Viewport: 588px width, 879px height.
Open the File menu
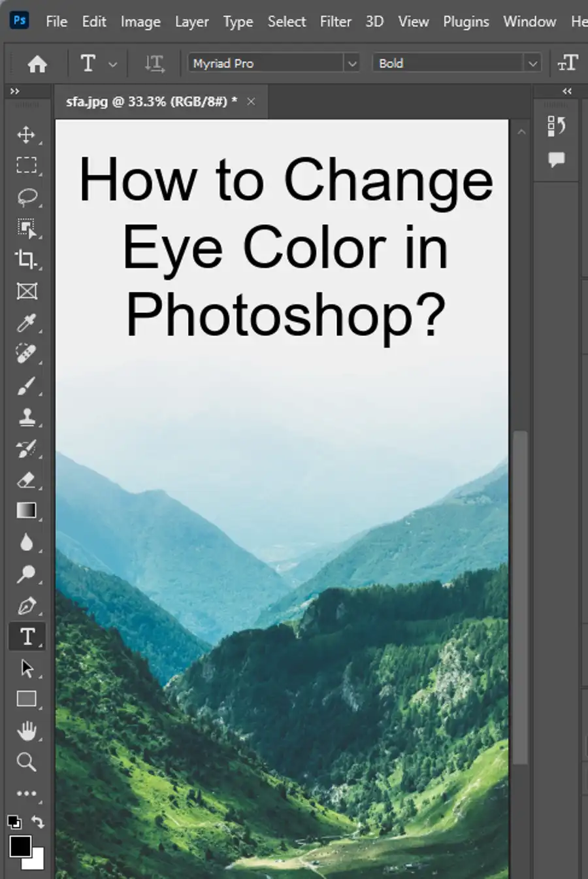click(x=57, y=22)
